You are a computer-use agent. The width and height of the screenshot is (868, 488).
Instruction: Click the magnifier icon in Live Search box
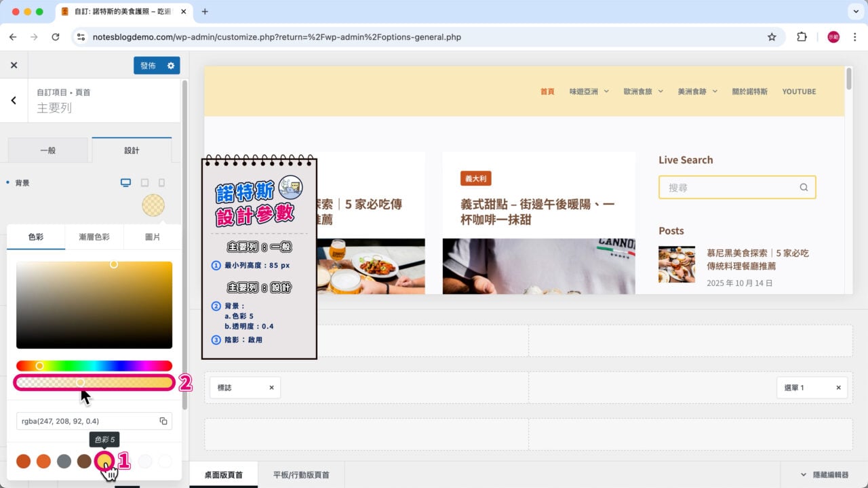tap(804, 187)
